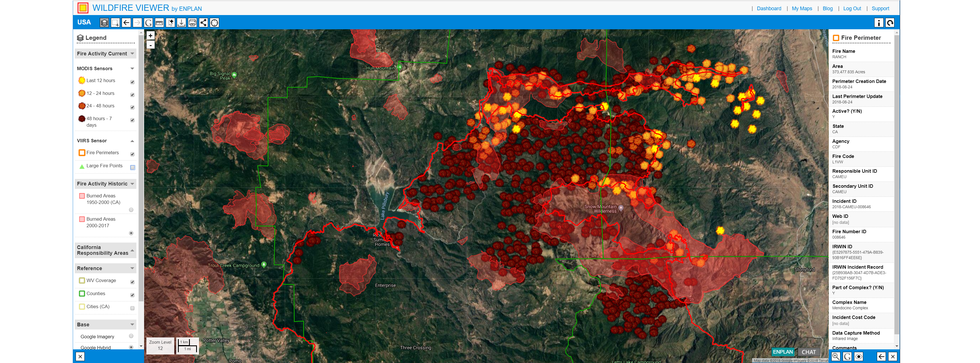Toggle feature visibility eye icon
This screenshot has height=363, width=980.
tap(859, 356)
